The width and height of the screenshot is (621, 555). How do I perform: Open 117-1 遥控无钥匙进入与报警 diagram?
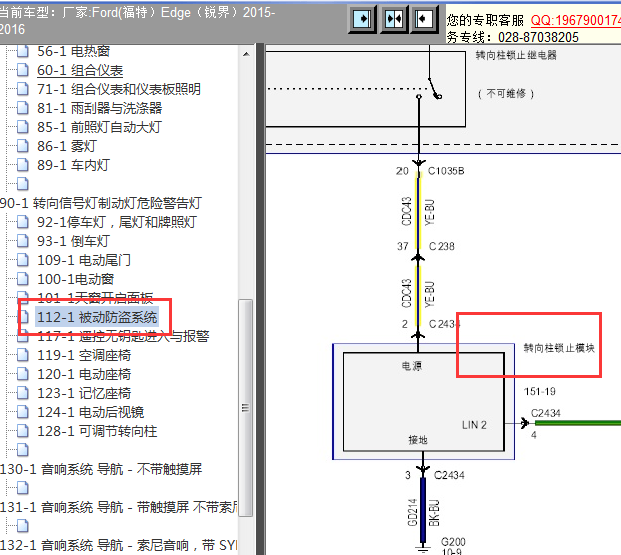(123, 337)
